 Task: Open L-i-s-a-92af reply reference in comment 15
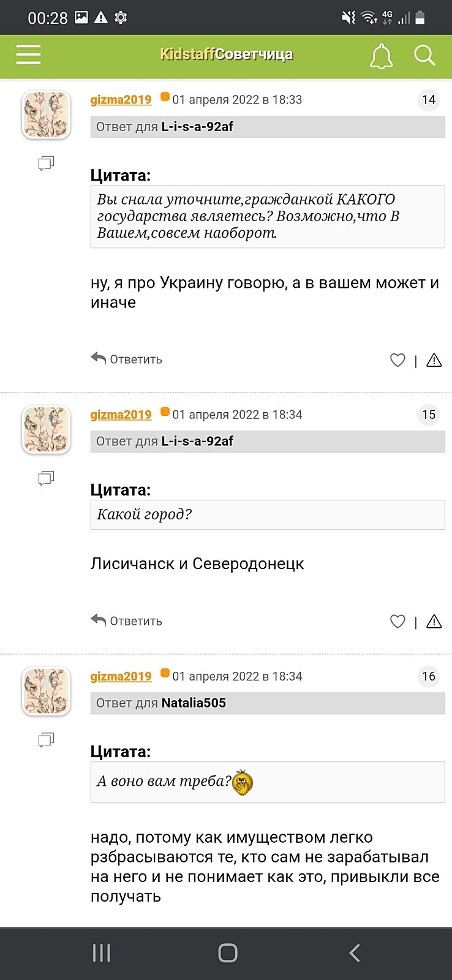197,441
